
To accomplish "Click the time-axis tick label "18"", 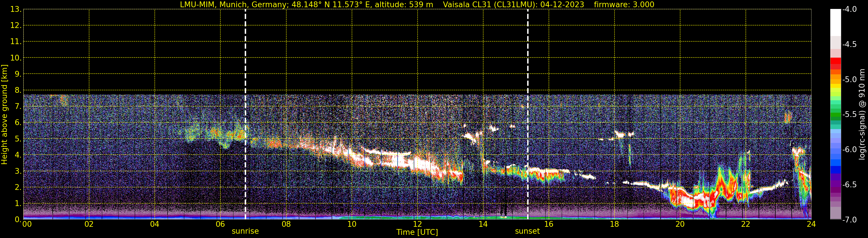I will click(x=614, y=224).
